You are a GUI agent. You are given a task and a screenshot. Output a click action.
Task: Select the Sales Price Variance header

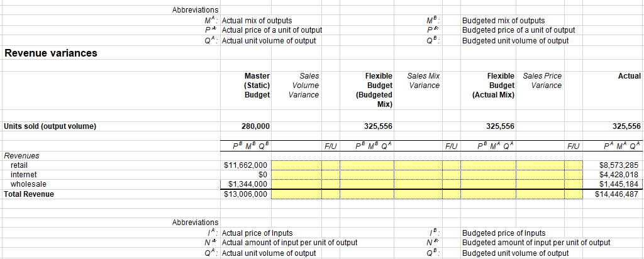point(543,81)
